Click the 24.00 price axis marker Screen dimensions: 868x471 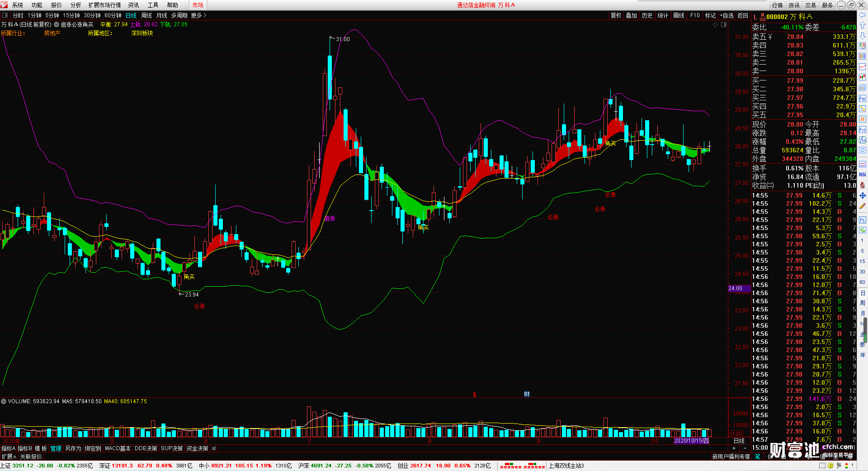tap(739, 288)
